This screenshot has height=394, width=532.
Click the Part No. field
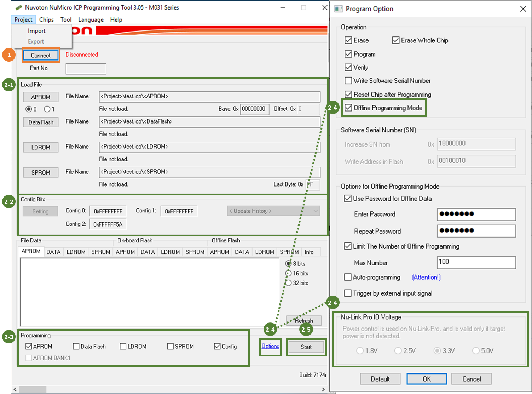click(86, 69)
